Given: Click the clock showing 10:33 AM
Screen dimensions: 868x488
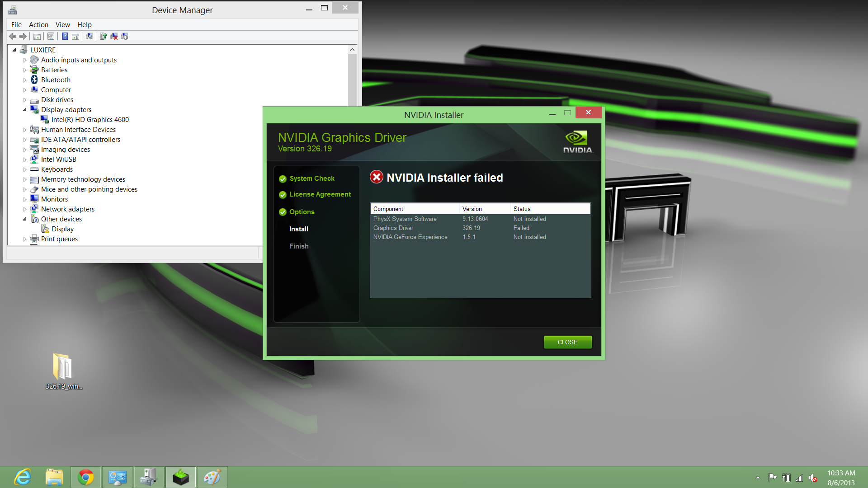Looking at the screenshot, I should pyautogui.click(x=841, y=473).
